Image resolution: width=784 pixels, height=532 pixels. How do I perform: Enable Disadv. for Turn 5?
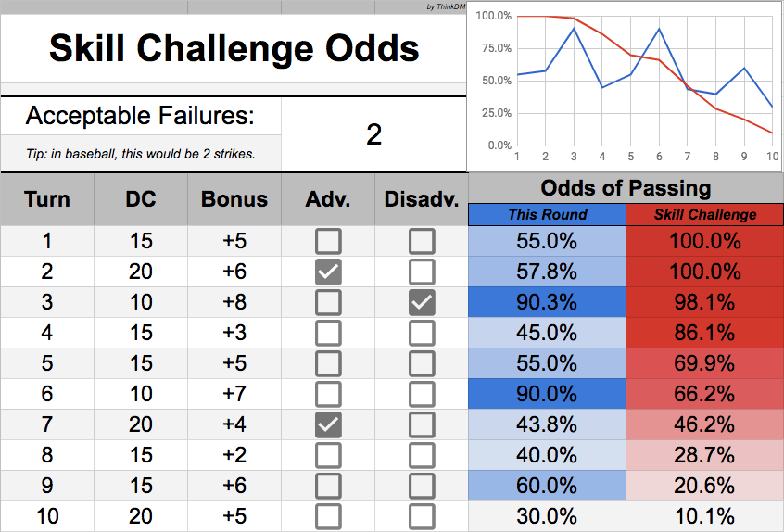click(422, 363)
